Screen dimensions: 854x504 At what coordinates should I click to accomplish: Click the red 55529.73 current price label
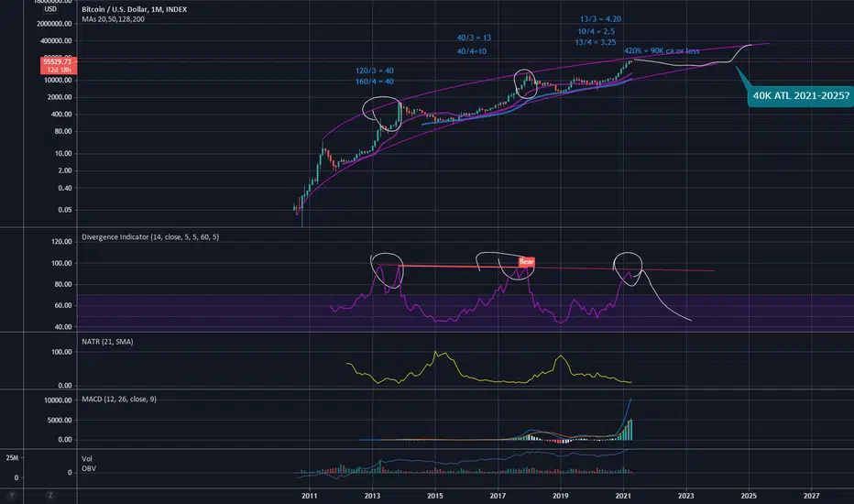pos(58,61)
